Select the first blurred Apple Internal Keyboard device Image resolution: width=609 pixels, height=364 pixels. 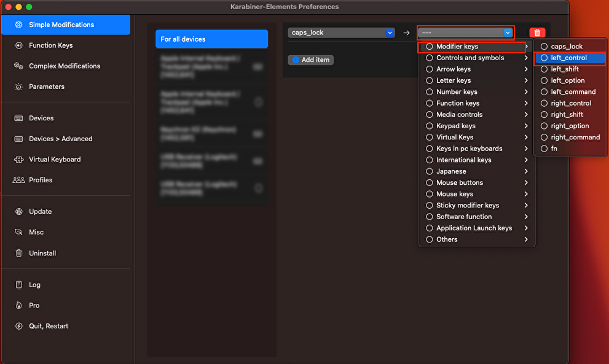[211, 67]
